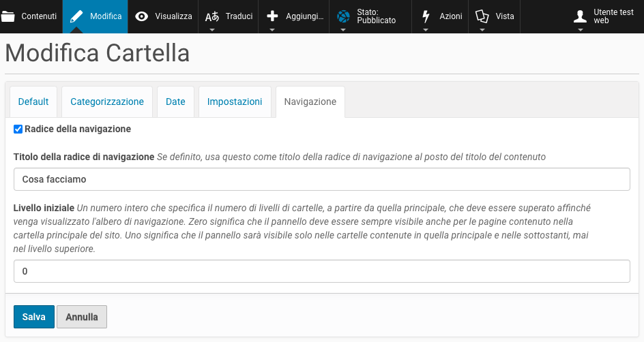644x342 pixels.
Task: Click the user silhouette icon
Action: [x=581, y=16]
